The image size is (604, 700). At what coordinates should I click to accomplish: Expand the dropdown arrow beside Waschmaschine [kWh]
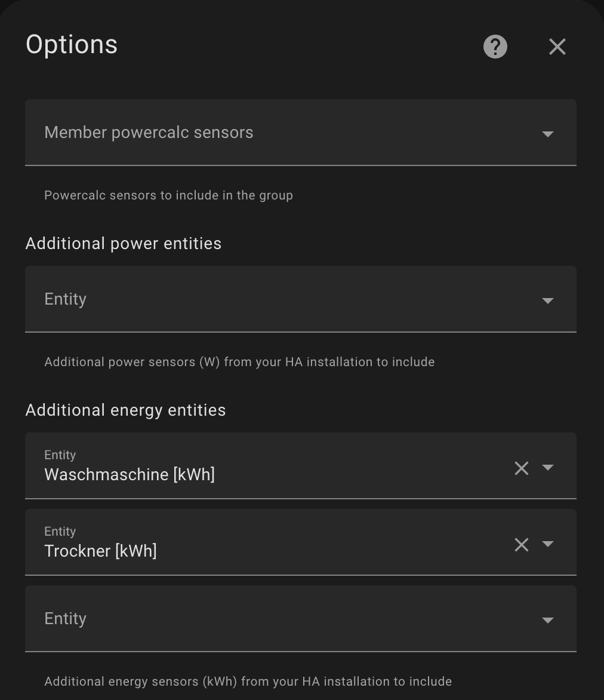pyautogui.click(x=548, y=469)
